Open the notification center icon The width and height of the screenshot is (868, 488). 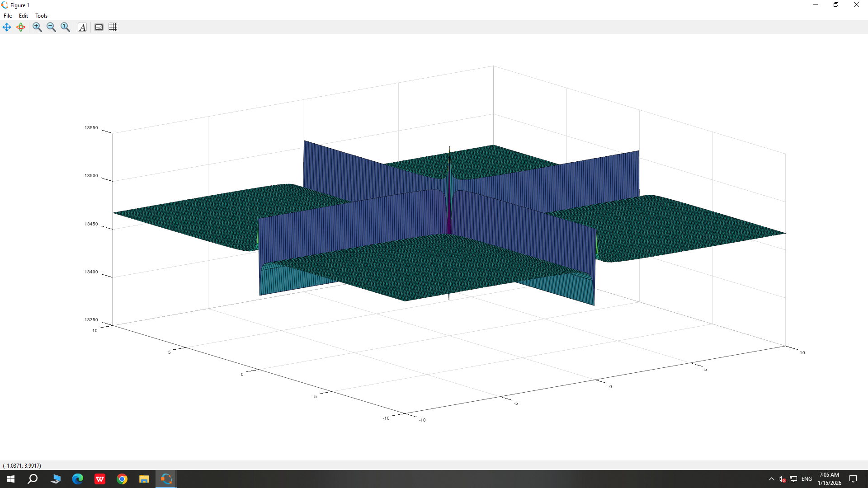853,479
